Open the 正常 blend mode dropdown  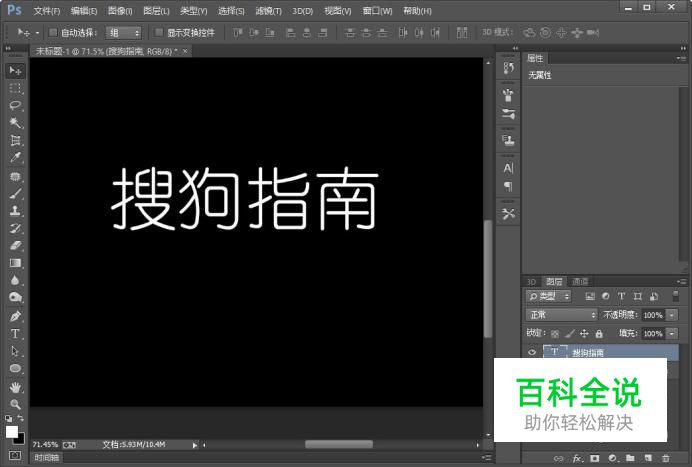pos(561,315)
